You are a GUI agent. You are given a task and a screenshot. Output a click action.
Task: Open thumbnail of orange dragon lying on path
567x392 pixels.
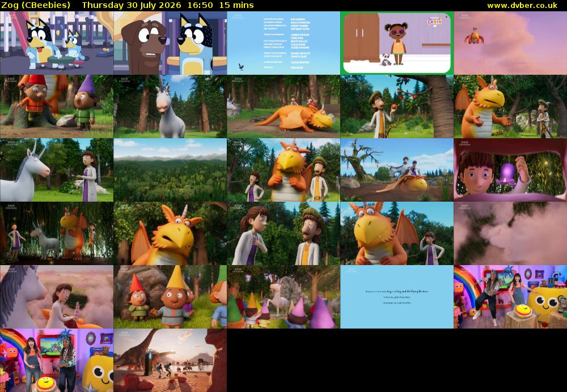(x=283, y=106)
